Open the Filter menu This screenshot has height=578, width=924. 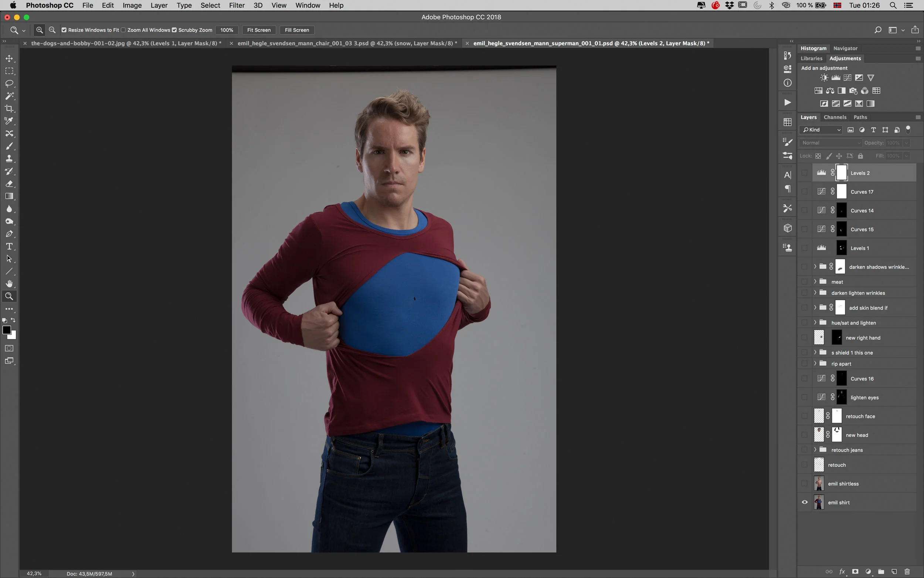point(237,5)
